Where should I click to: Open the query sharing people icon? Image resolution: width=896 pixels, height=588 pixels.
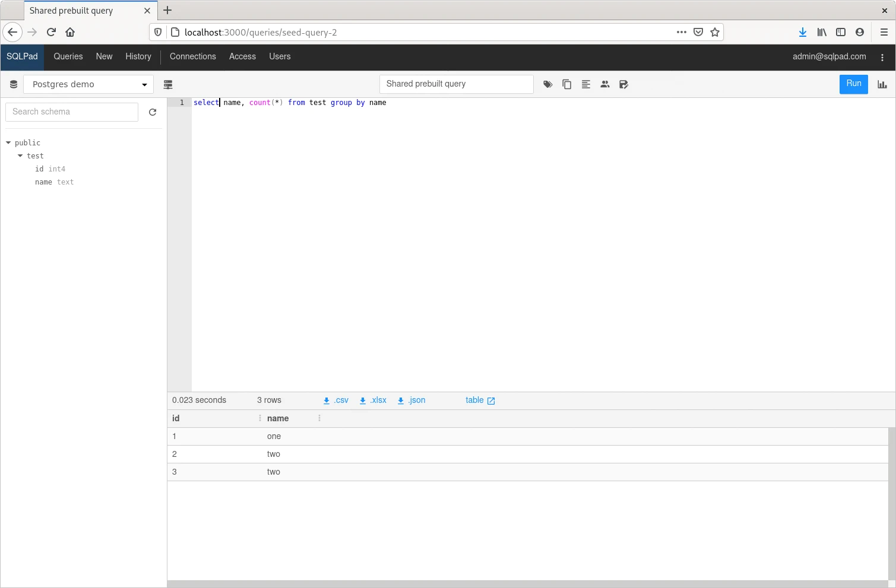pos(604,84)
